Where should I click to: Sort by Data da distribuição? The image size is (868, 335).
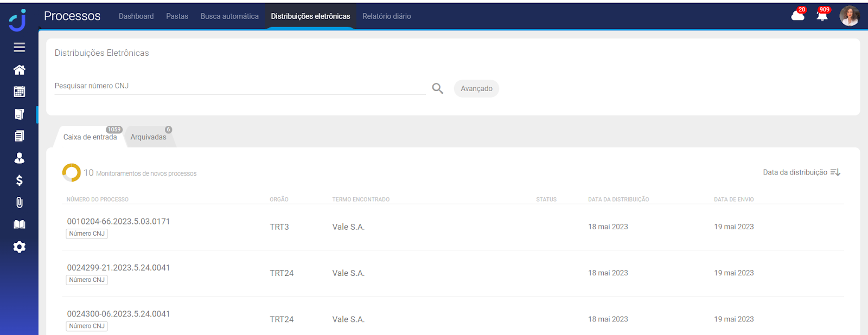point(801,172)
